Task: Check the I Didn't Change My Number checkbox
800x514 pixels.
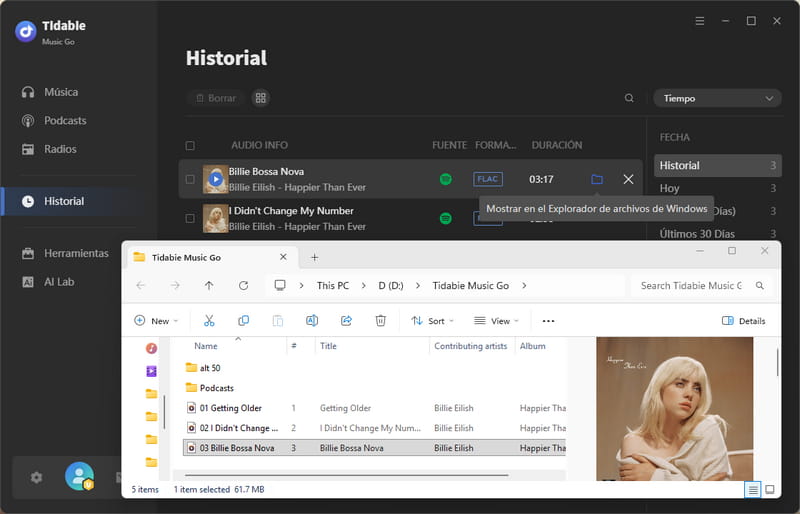Action: [x=190, y=217]
